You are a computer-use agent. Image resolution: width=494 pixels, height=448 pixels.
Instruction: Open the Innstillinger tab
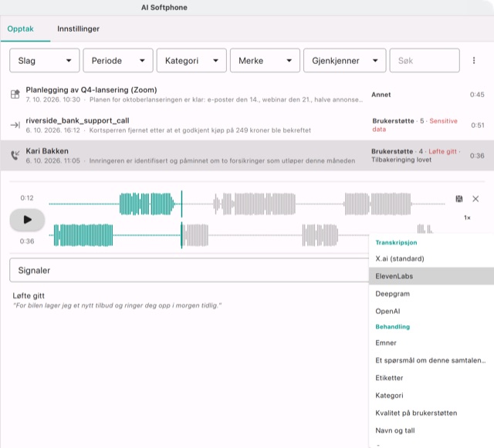click(78, 29)
